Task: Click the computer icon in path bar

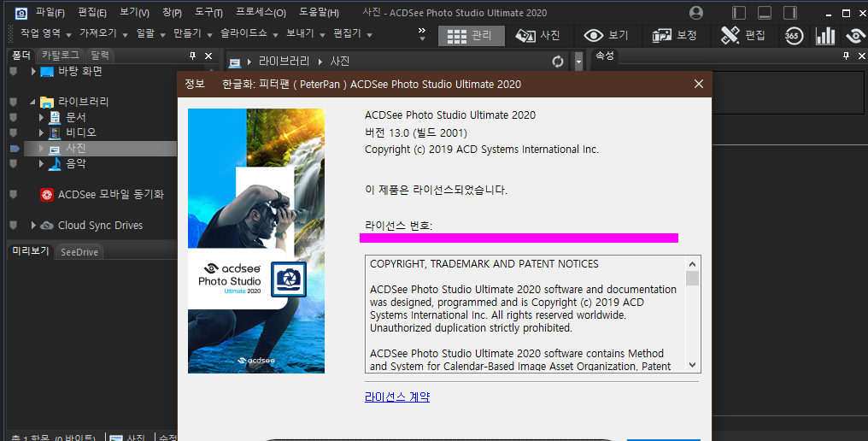Action: (x=234, y=62)
